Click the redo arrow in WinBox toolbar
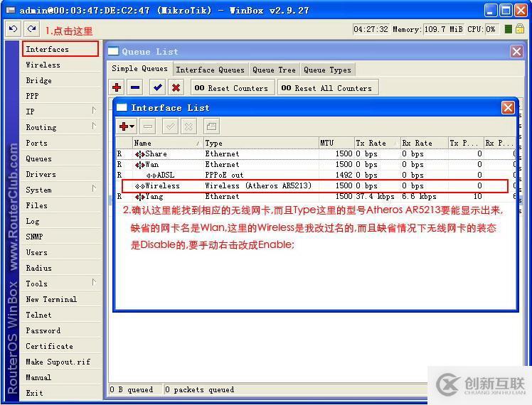 click(32, 29)
